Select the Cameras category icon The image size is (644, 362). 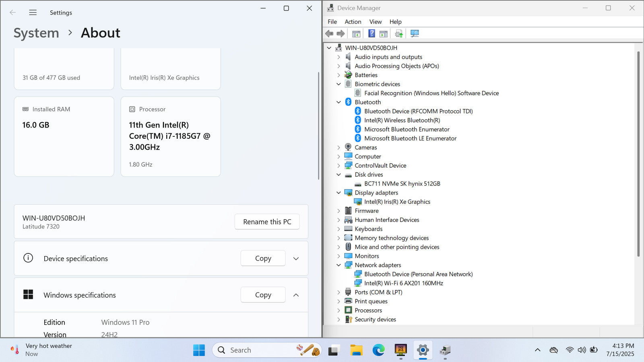[x=348, y=147]
